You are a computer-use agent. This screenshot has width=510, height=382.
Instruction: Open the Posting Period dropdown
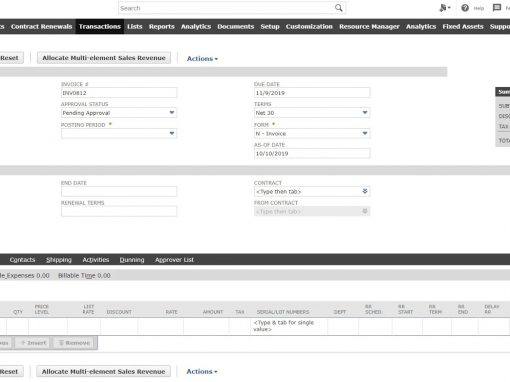pyautogui.click(x=119, y=133)
